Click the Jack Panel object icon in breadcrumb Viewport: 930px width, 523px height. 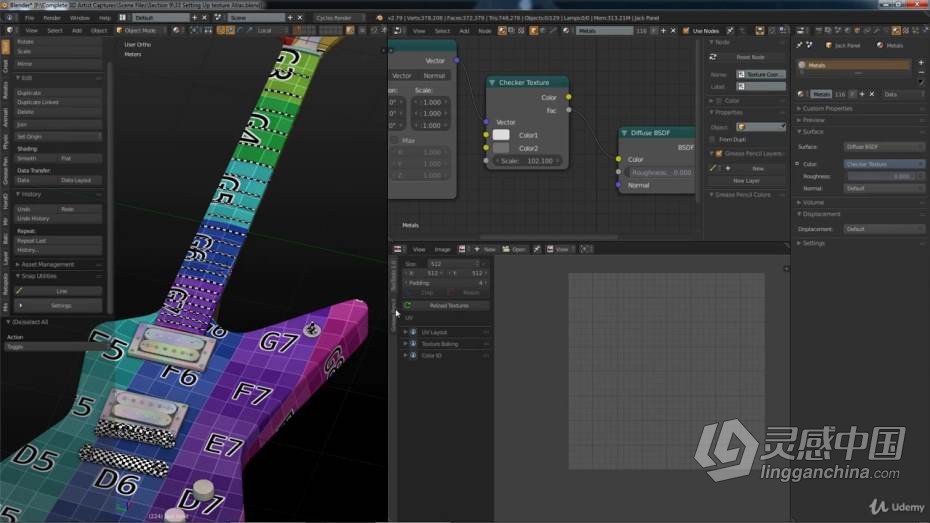(829, 45)
